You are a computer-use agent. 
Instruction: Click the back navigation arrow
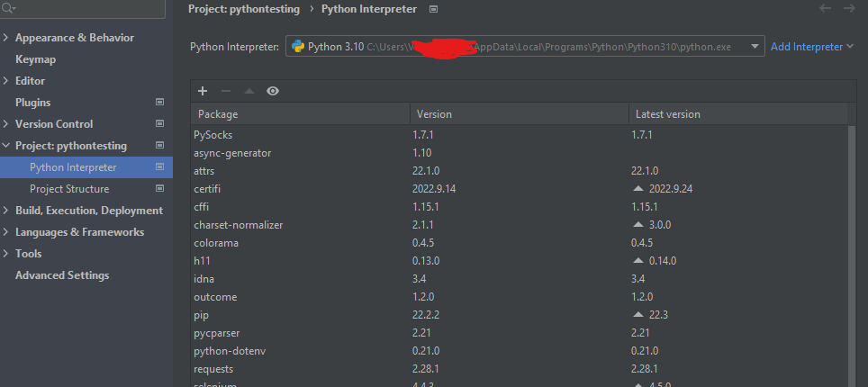826,8
